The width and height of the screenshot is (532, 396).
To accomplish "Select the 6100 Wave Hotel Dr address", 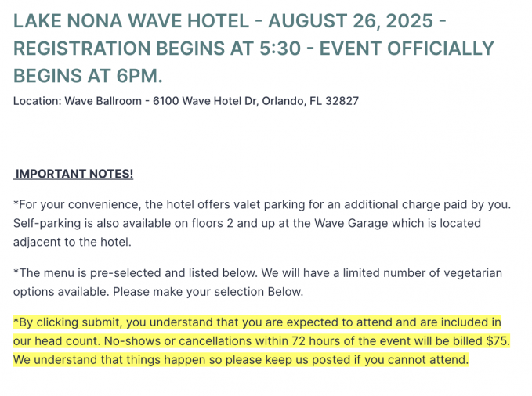I will pos(205,101).
